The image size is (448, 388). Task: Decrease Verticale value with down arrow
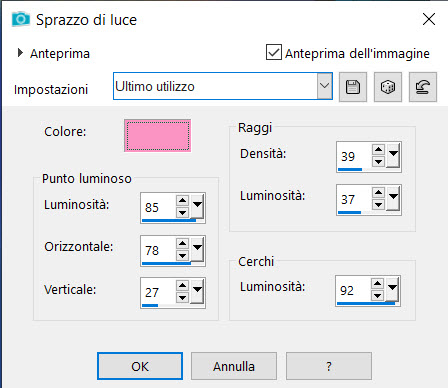click(x=182, y=297)
